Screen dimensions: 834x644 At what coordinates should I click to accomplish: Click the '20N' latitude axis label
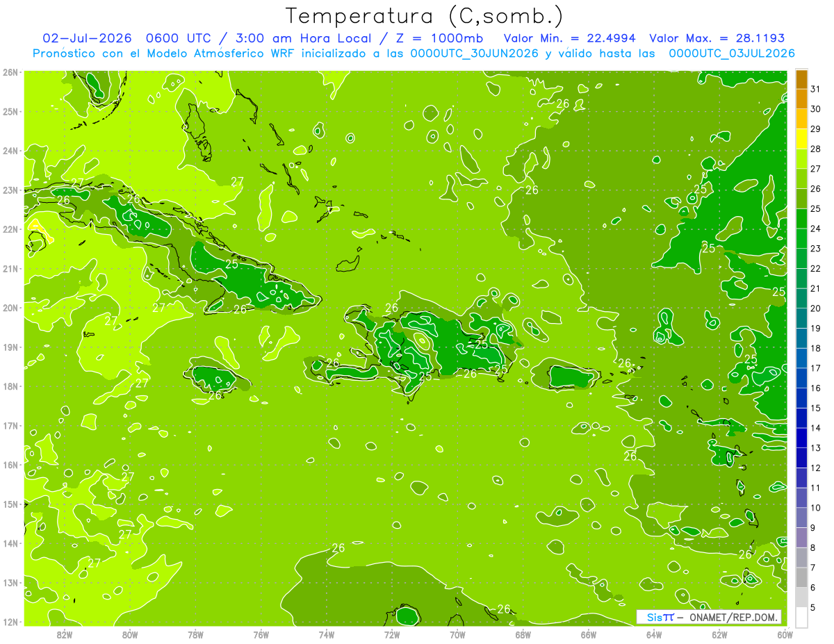pyautogui.click(x=10, y=308)
